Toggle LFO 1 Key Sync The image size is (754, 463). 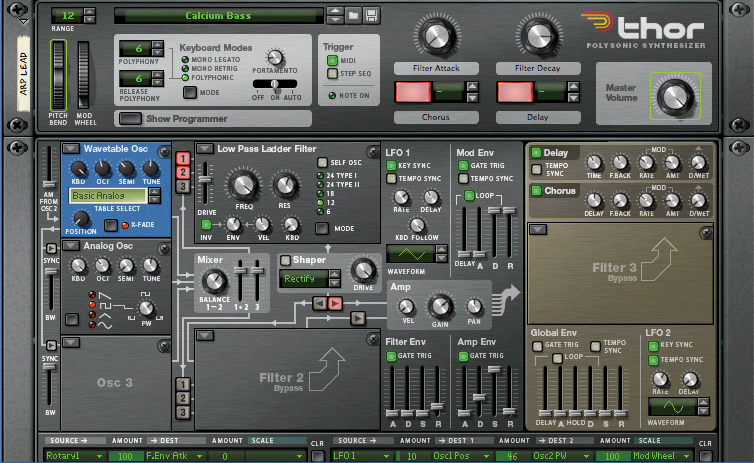point(391,165)
